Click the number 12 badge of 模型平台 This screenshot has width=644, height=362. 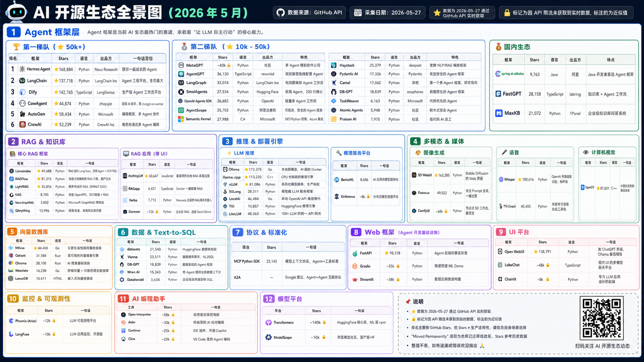click(x=269, y=299)
